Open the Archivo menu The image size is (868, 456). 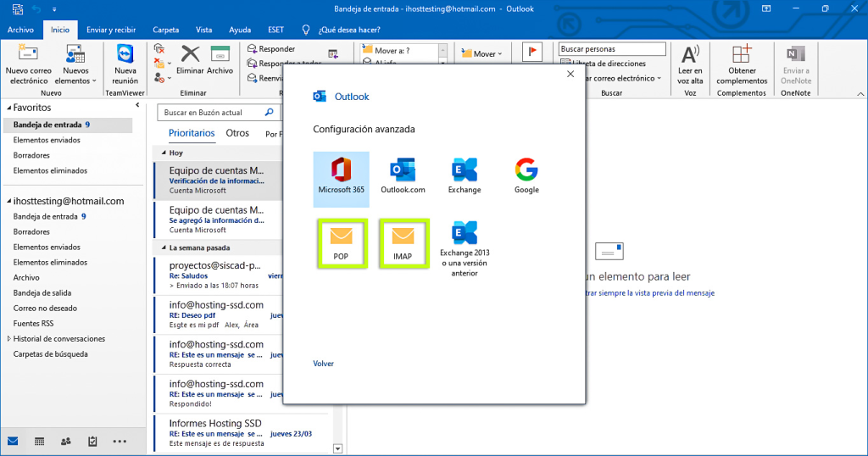[x=20, y=30]
